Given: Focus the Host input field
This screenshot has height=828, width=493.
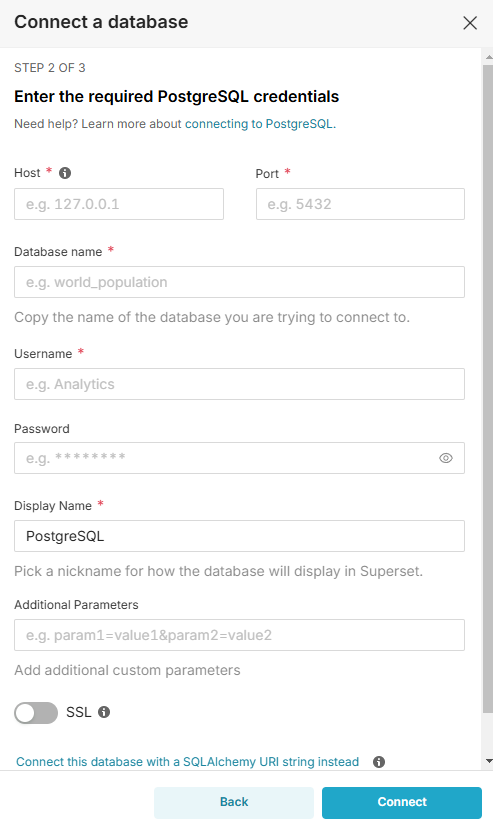Looking at the screenshot, I should point(119,204).
